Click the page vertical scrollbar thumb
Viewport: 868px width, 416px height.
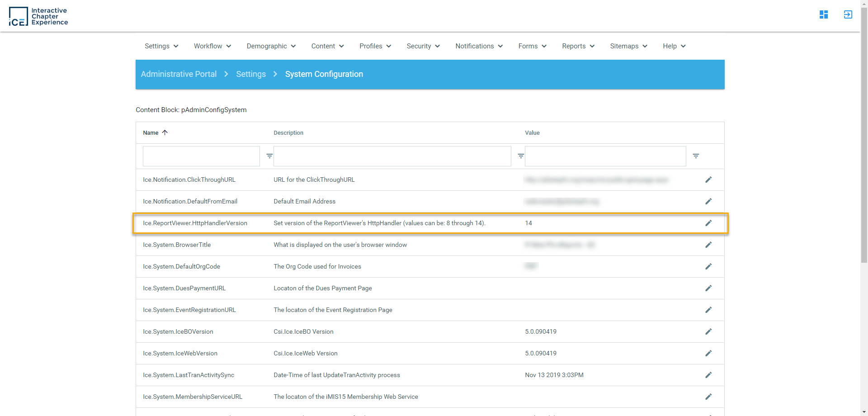(864, 136)
